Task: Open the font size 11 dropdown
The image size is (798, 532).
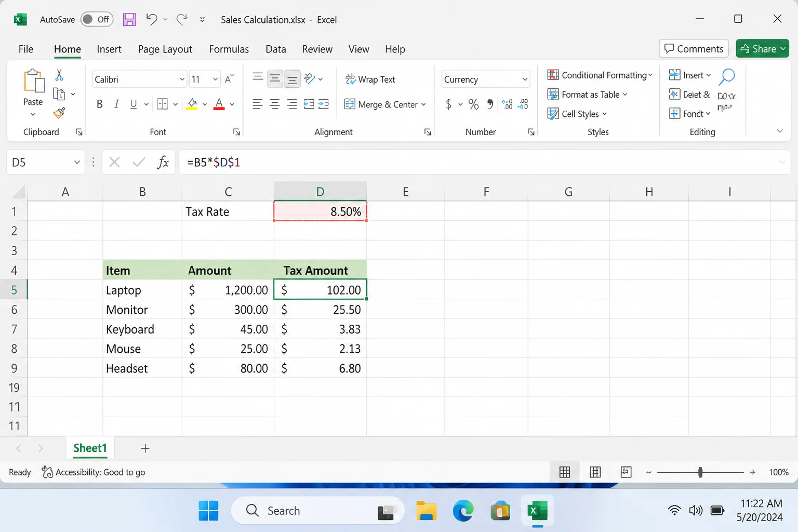Action: 215,79
